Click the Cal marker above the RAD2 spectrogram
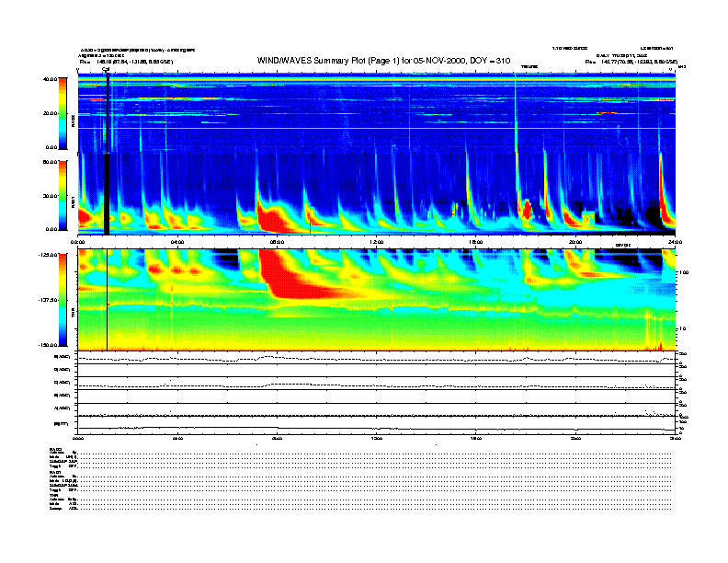 pos(106,70)
